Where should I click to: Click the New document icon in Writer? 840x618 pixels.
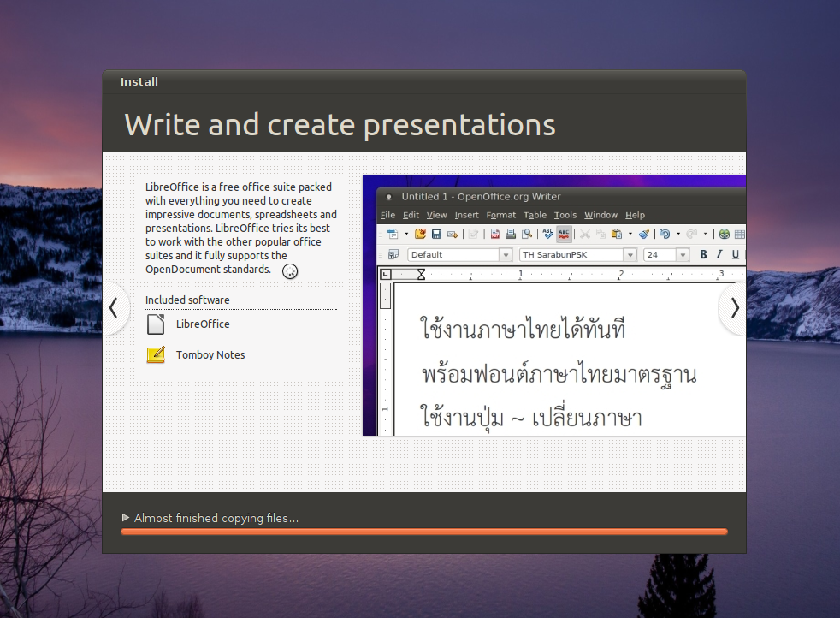[x=393, y=234]
